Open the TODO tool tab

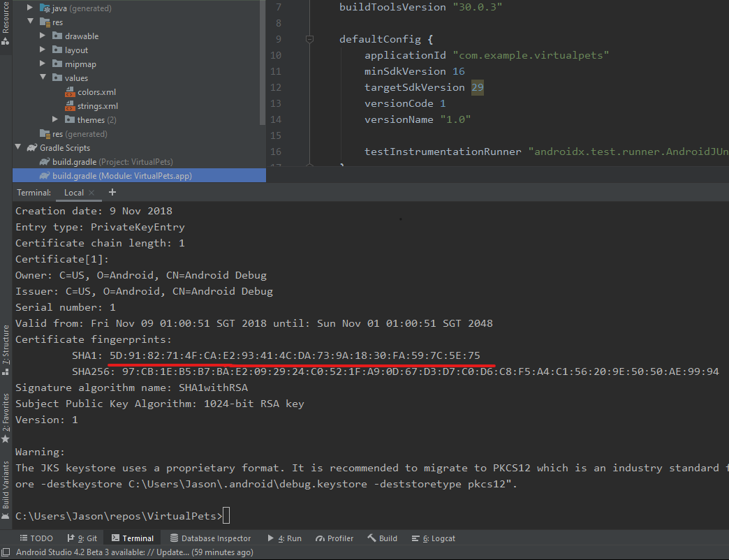click(x=36, y=538)
